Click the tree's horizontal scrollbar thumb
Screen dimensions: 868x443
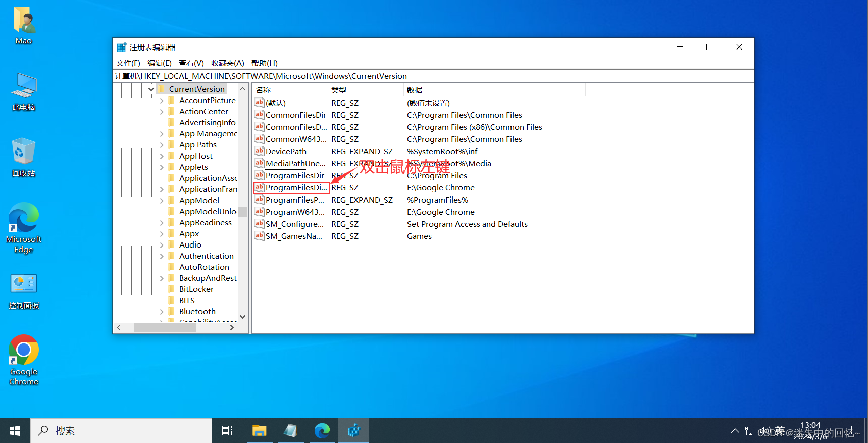click(165, 327)
